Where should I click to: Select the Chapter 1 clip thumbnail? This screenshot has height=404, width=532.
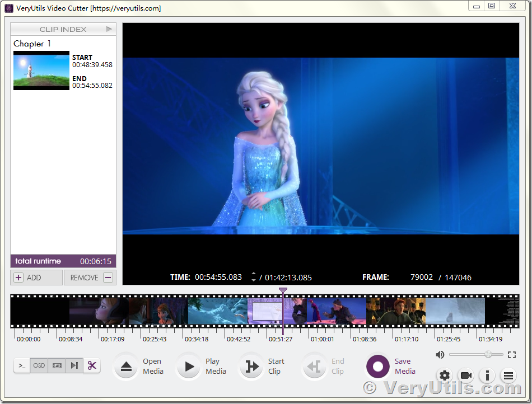pyautogui.click(x=41, y=71)
